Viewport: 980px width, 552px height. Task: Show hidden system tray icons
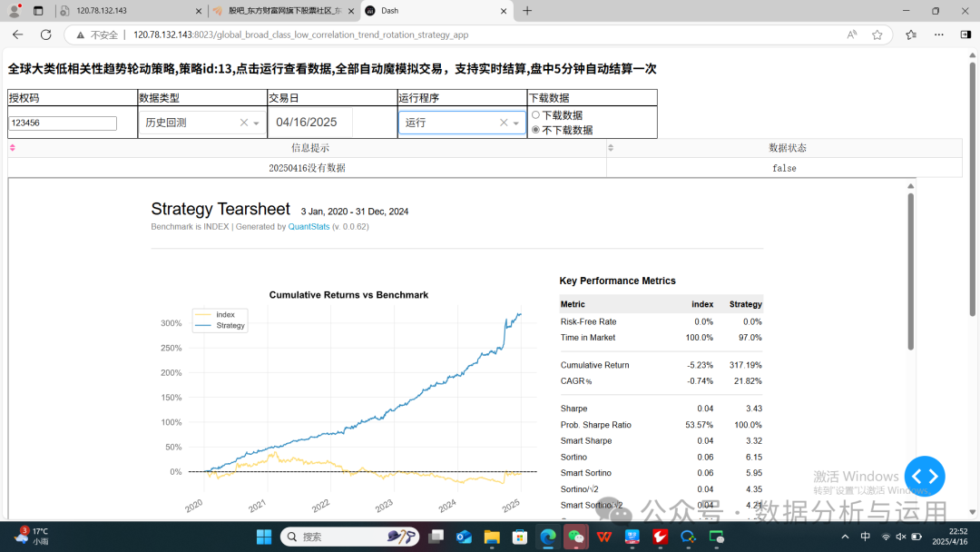845,537
